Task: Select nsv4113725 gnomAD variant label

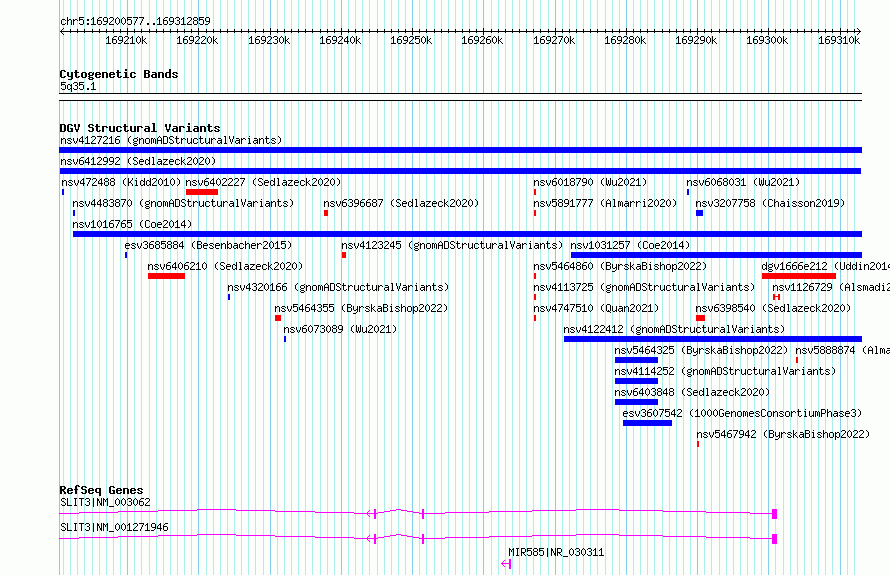Action: tap(644, 287)
